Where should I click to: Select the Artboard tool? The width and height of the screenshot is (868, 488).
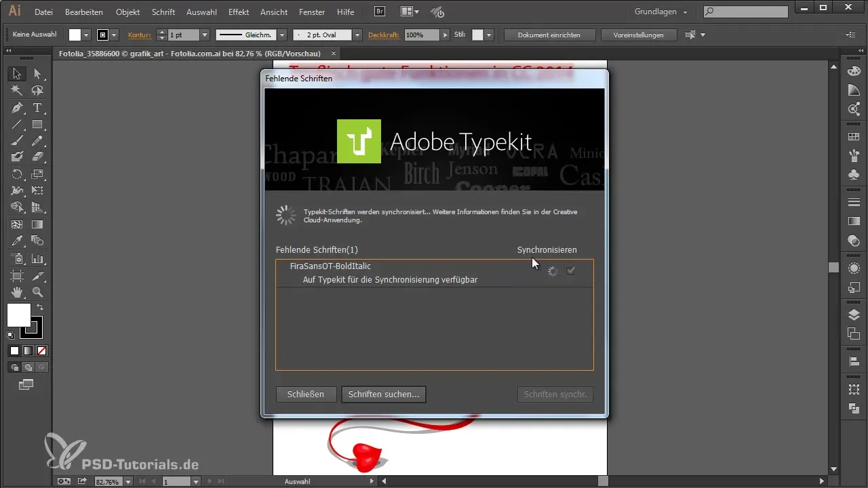pos(17,276)
